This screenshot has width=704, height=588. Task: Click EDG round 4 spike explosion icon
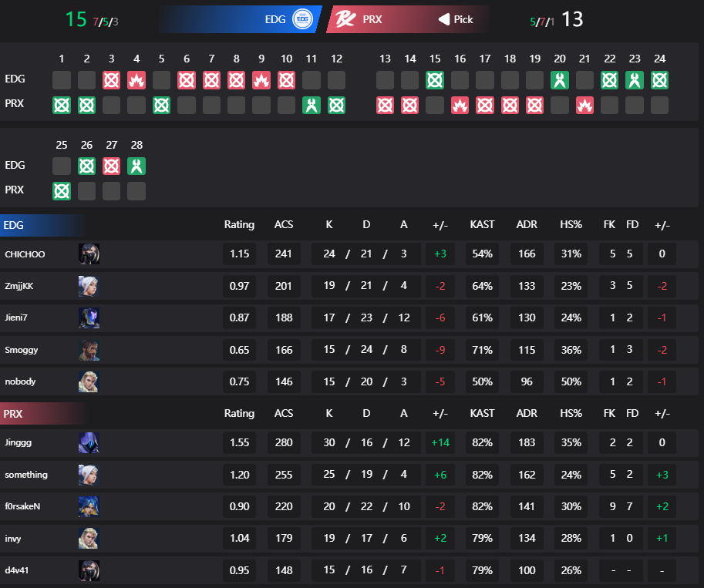pyautogui.click(x=136, y=80)
